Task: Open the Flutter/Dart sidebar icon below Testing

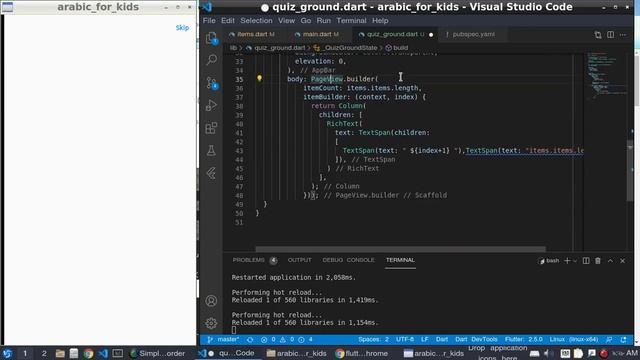Action: tap(211, 173)
